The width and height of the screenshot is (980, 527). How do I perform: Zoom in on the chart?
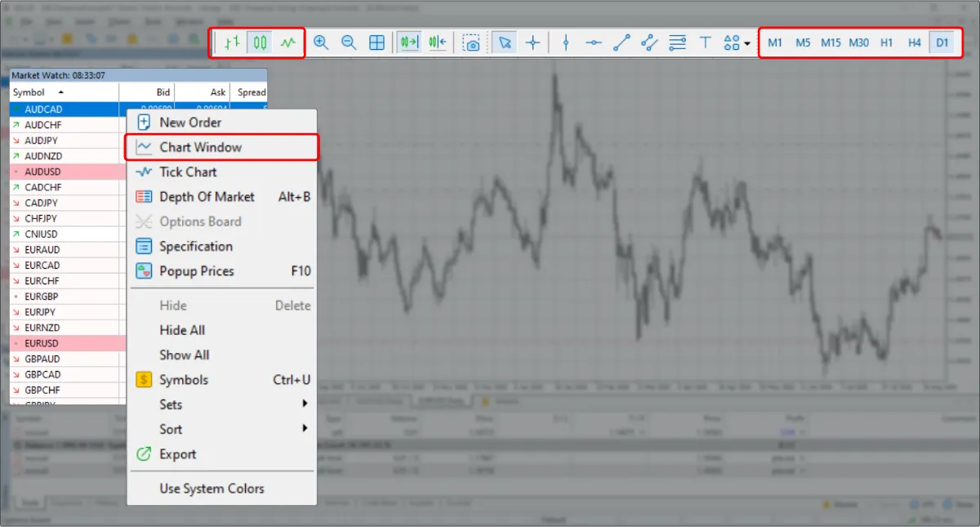tap(321, 42)
